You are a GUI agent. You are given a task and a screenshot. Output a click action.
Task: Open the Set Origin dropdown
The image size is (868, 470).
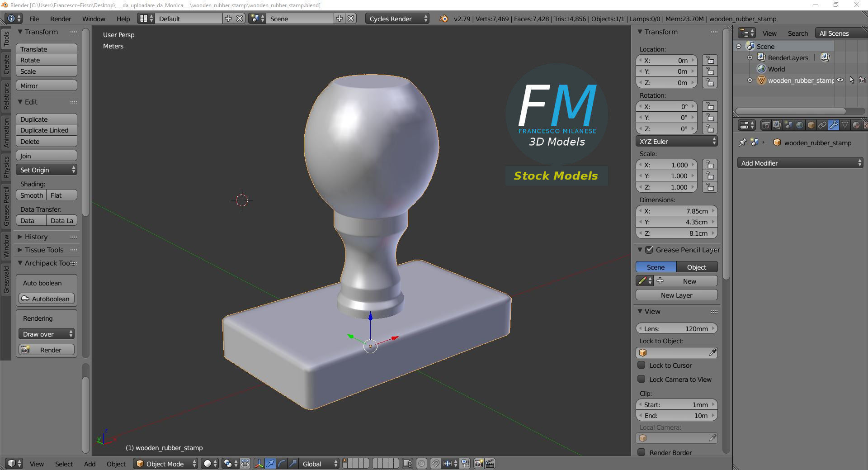coord(47,170)
